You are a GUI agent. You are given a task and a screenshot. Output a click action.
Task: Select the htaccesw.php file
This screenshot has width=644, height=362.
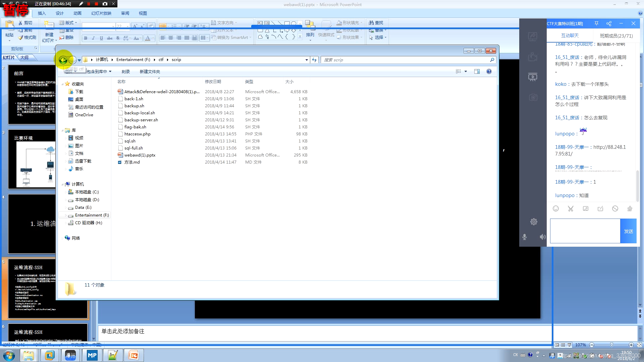click(x=137, y=134)
